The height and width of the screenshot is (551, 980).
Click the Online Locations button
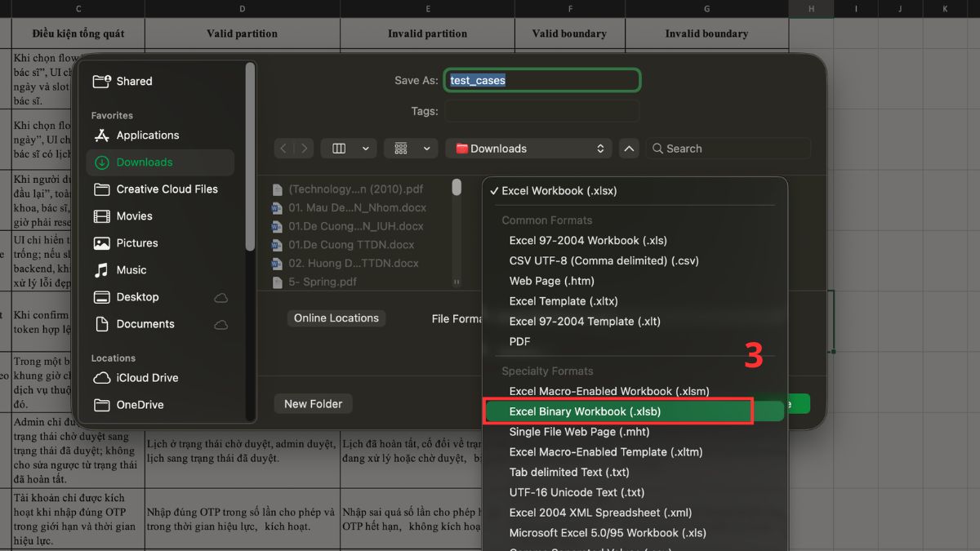point(336,318)
